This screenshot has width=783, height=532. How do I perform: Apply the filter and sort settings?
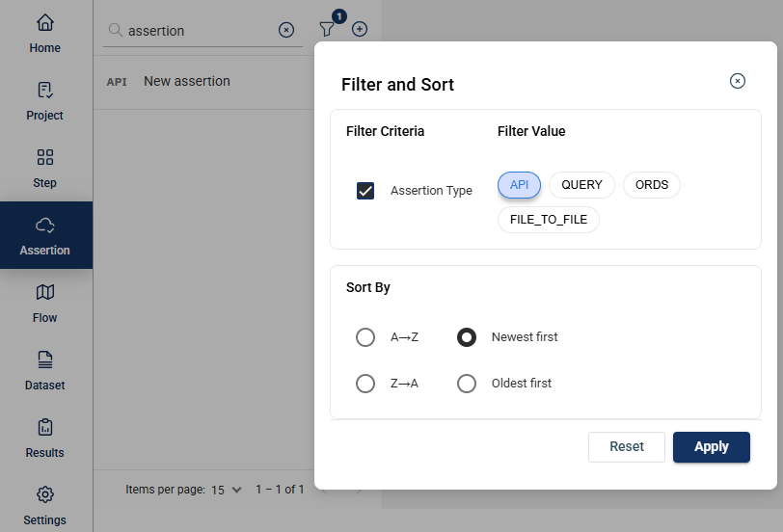point(711,446)
